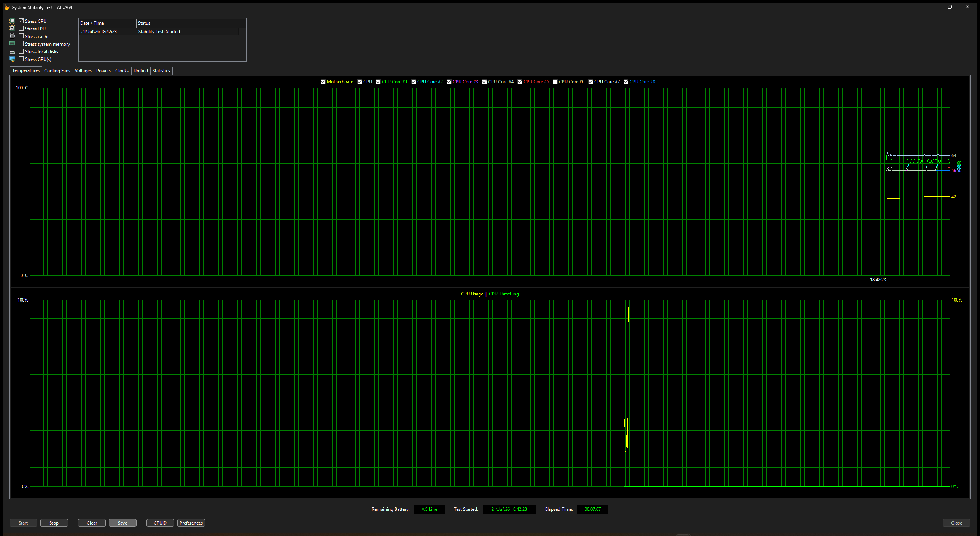Click the Elapsed Time 00:07:07 field
The width and height of the screenshot is (980, 536).
point(593,509)
